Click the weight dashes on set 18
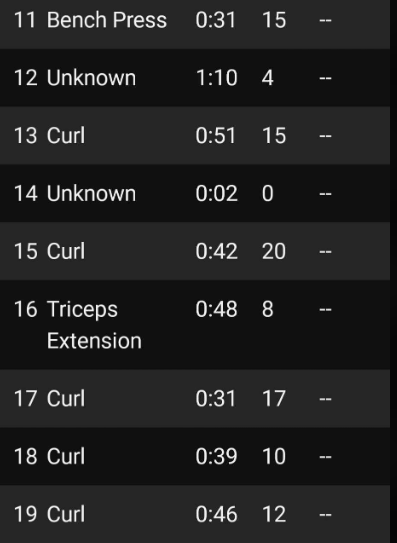 pos(325,457)
